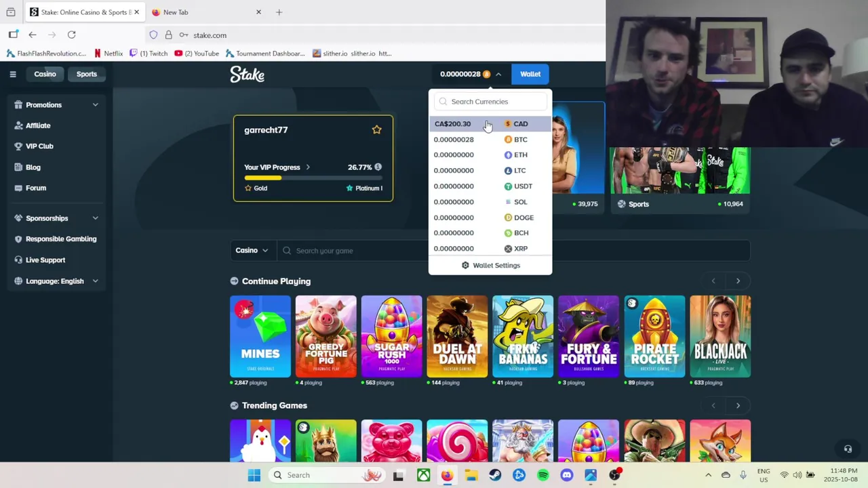Choose the DOGE currency row
Screen dimensions: 868x488
click(x=490, y=218)
